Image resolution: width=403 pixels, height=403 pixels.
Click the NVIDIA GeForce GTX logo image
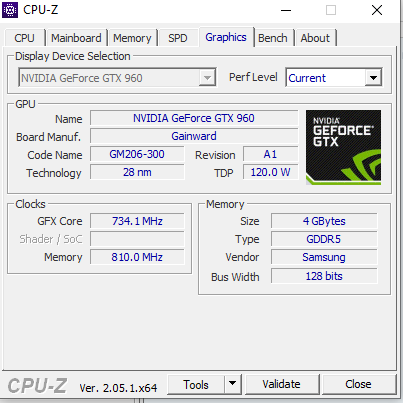(x=343, y=147)
